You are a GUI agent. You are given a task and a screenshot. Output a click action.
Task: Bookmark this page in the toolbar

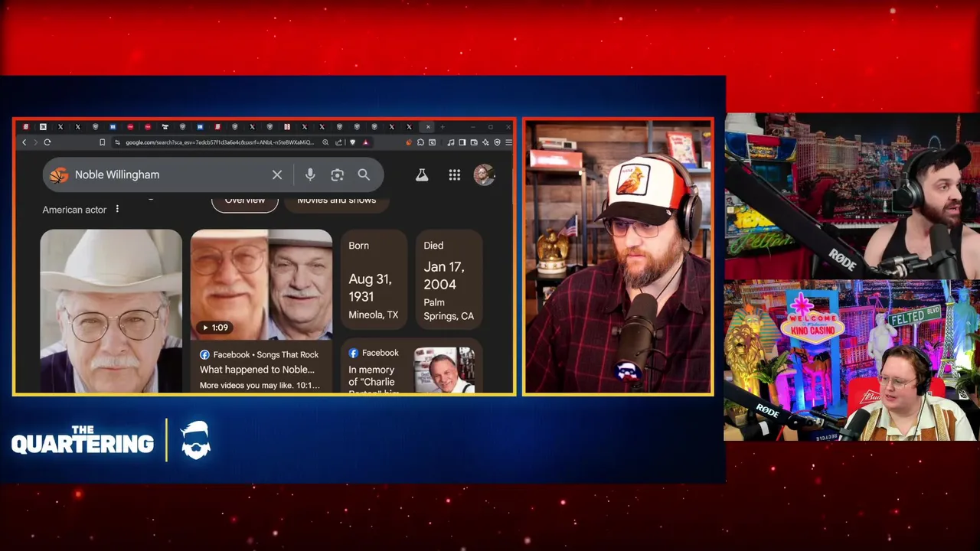tap(102, 142)
